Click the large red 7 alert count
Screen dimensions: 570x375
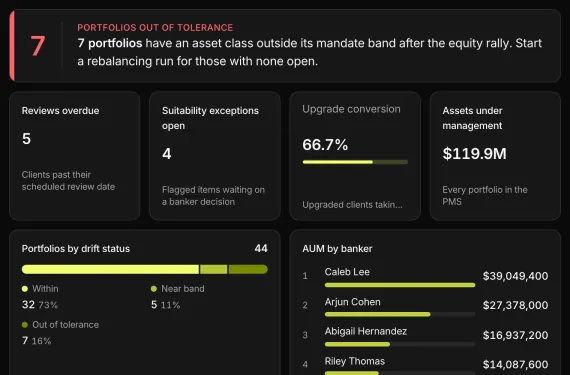coord(37,46)
